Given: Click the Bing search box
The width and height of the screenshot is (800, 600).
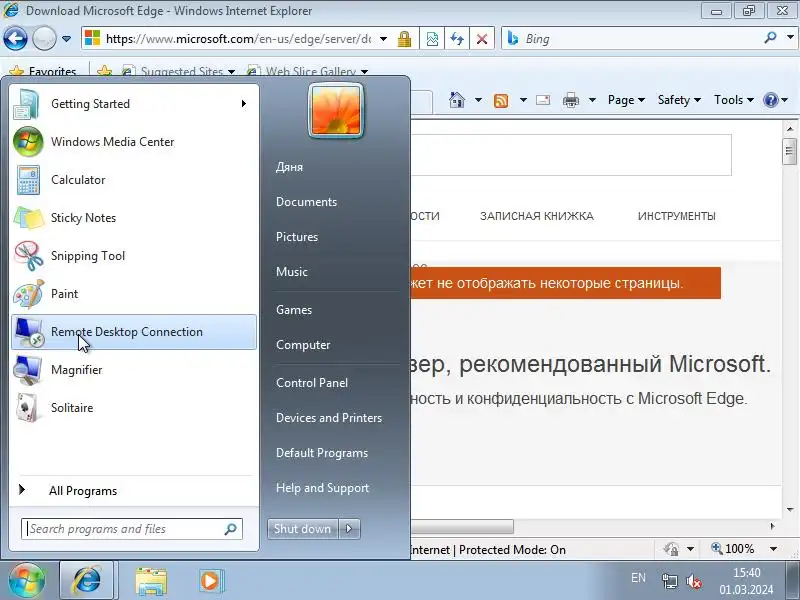Looking at the screenshot, I should coord(633,39).
